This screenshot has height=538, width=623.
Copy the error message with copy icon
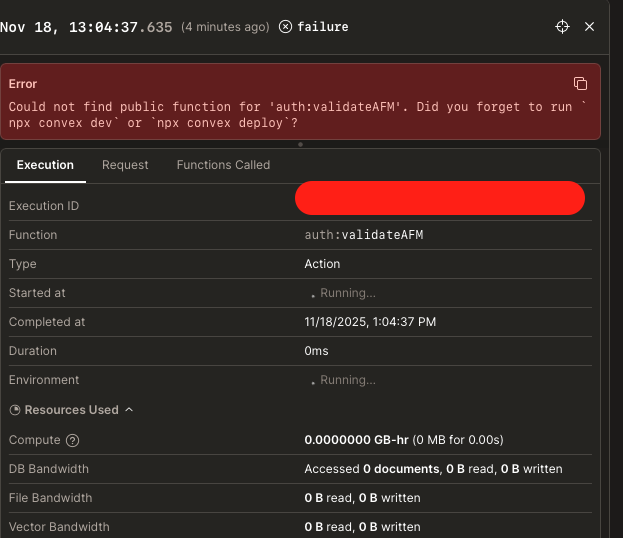click(x=580, y=83)
